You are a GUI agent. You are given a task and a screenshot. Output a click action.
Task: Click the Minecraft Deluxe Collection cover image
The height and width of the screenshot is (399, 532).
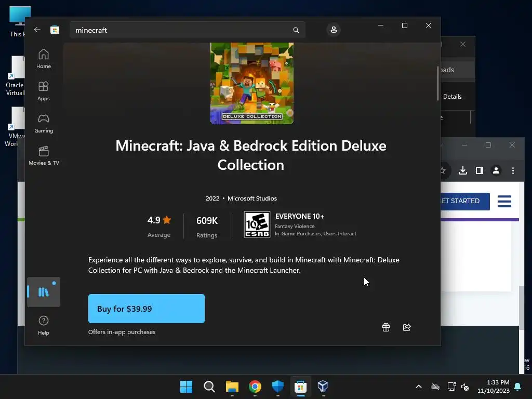tap(252, 83)
